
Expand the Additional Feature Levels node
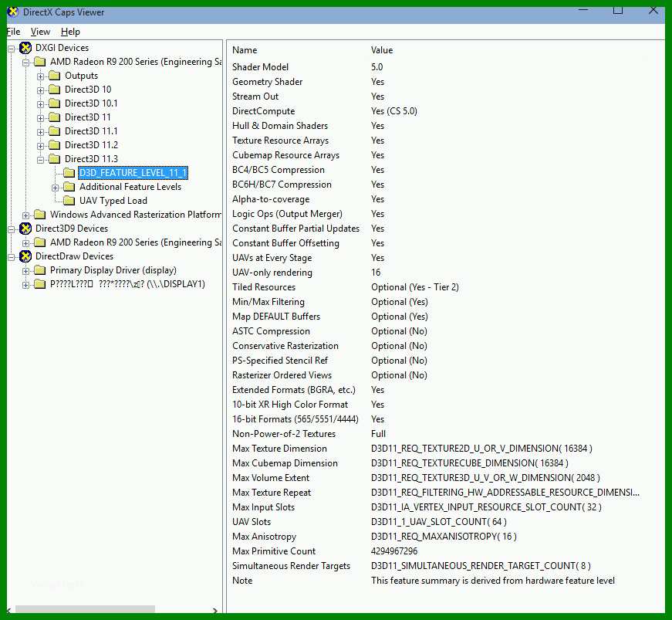(55, 188)
